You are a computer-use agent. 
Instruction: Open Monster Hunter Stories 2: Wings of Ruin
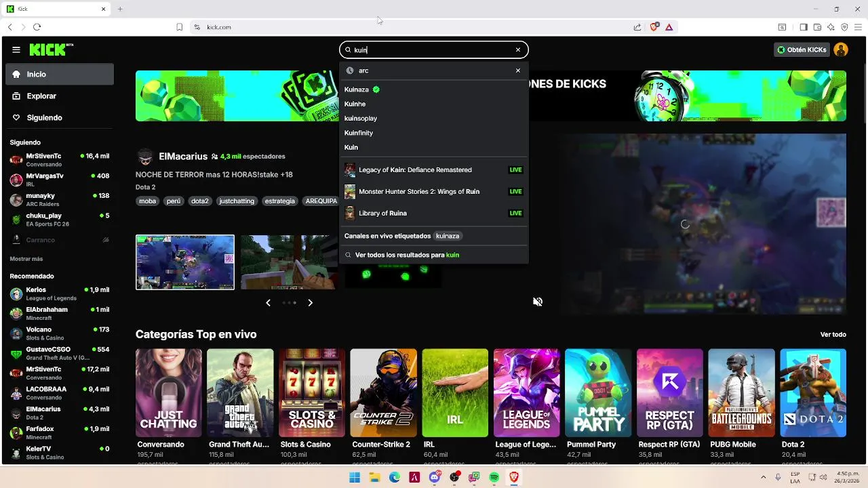pos(433,192)
